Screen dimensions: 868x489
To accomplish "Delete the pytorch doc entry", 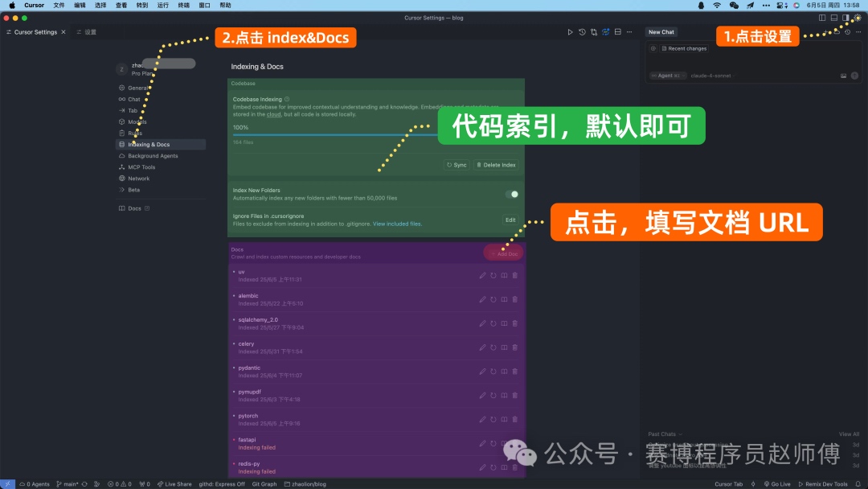I will click(515, 419).
